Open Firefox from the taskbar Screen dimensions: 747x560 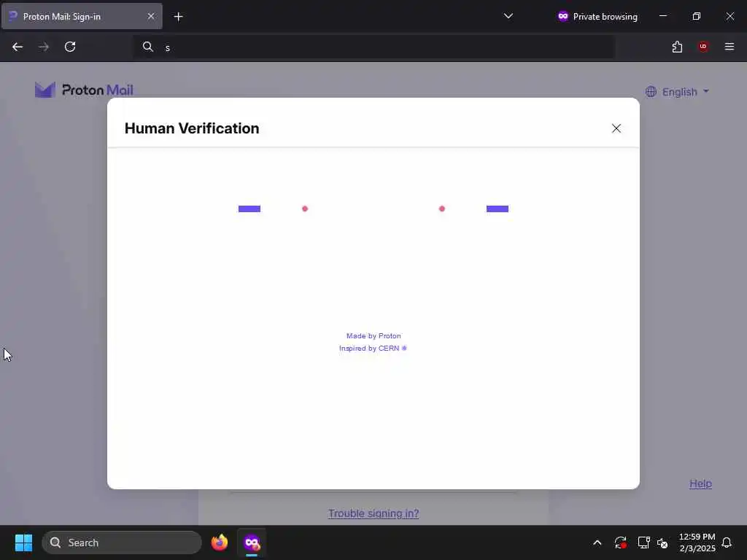pos(220,542)
